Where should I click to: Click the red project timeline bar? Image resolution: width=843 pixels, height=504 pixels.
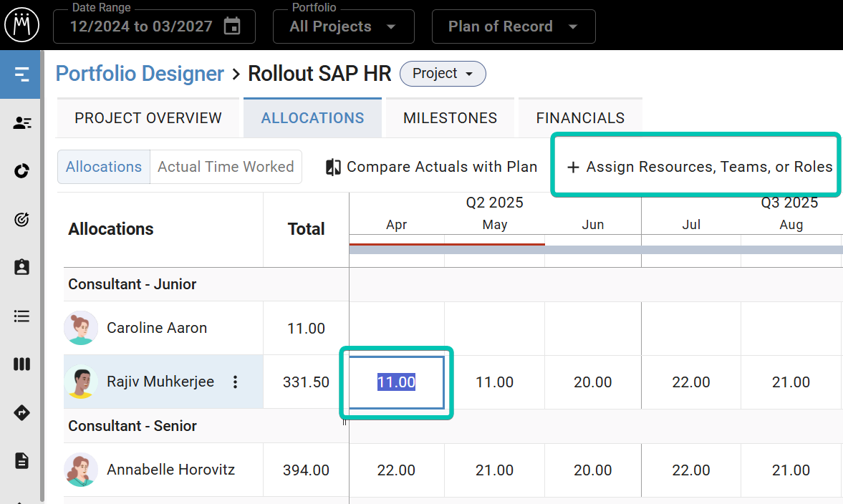[x=447, y=244]
